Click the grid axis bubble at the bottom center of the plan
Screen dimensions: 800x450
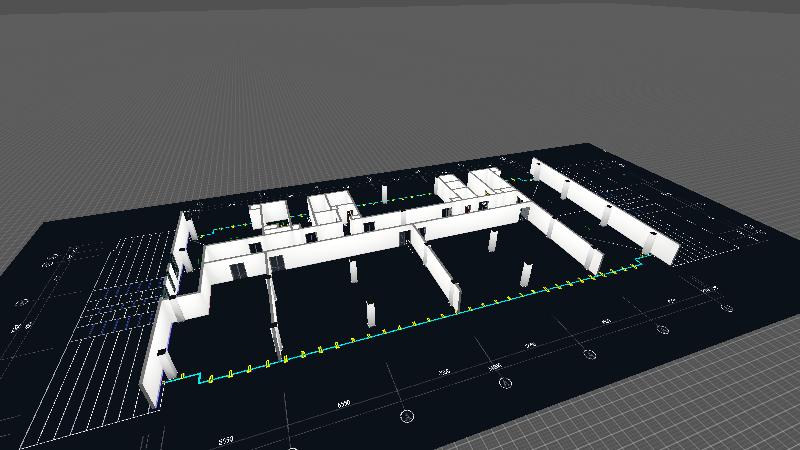[x=406, y=415]
